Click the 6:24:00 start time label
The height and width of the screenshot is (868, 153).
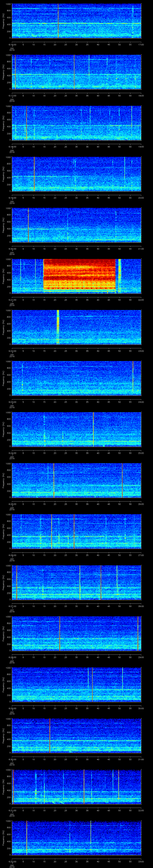(x=12, y=453)
